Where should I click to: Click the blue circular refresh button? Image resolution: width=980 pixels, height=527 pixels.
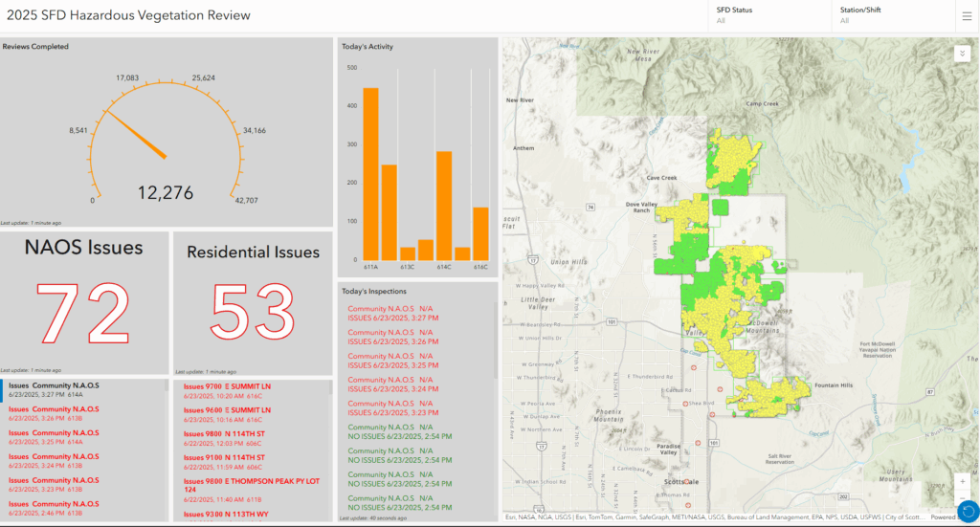click(x=969, y=512)
